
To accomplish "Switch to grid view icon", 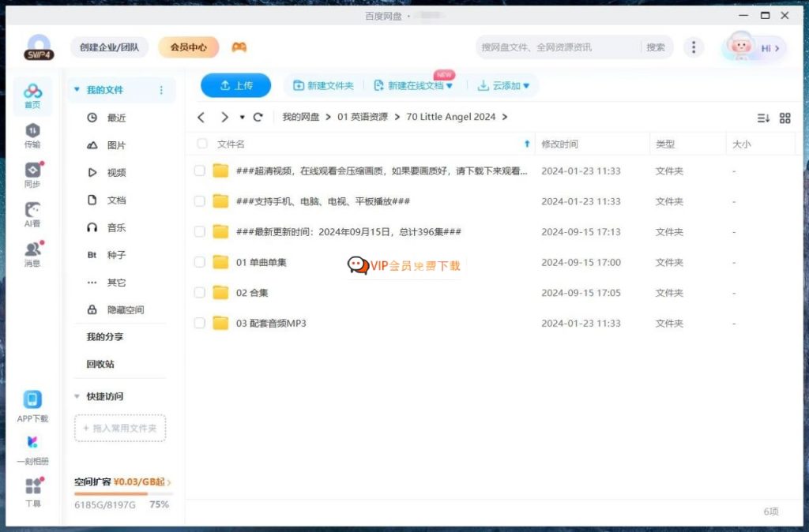I will tap(785, 118).
